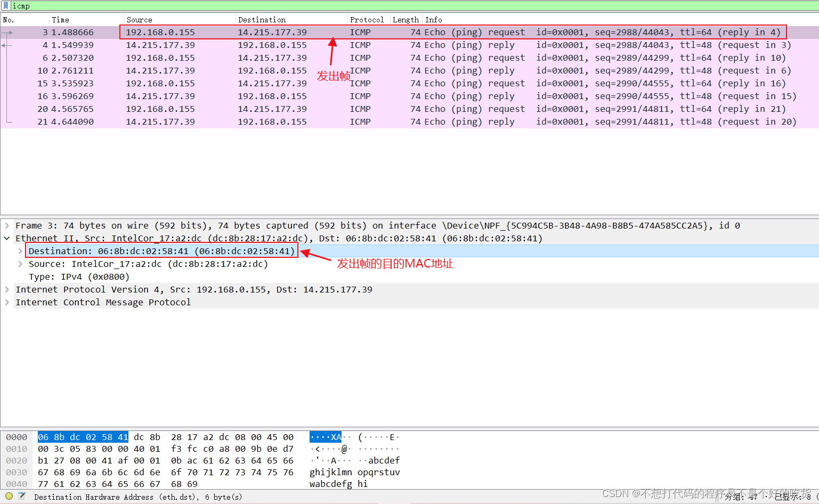Click the Type: IPv4 (0x0800) field
819x504 pixels.
(79, 277)
